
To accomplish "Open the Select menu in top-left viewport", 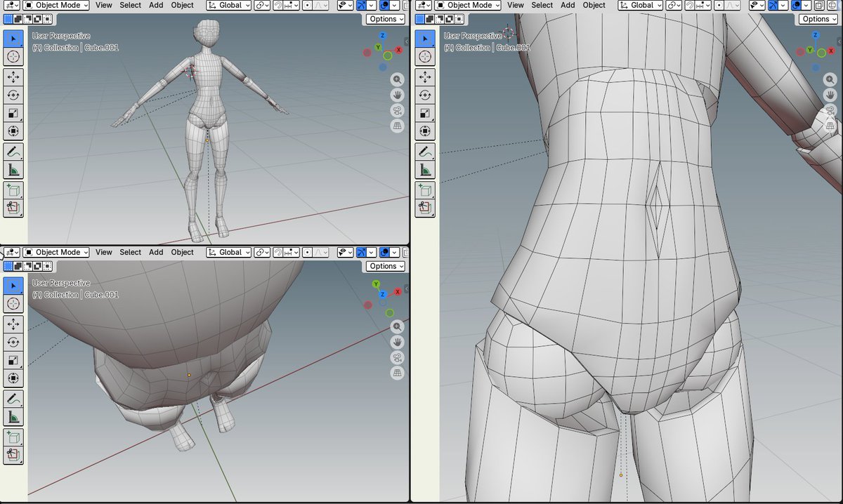I will click(131, 5).
